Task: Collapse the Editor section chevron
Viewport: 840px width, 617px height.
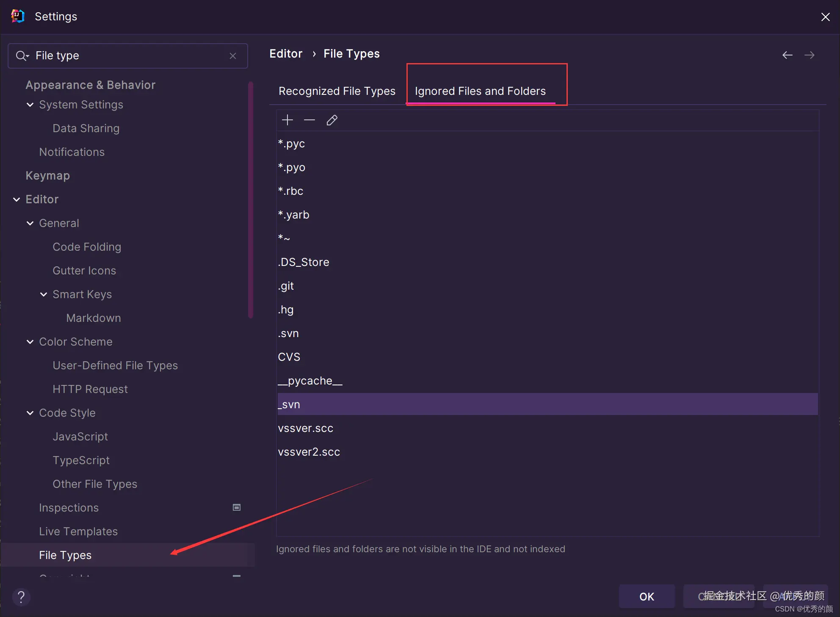Action: tap(17, 199)
